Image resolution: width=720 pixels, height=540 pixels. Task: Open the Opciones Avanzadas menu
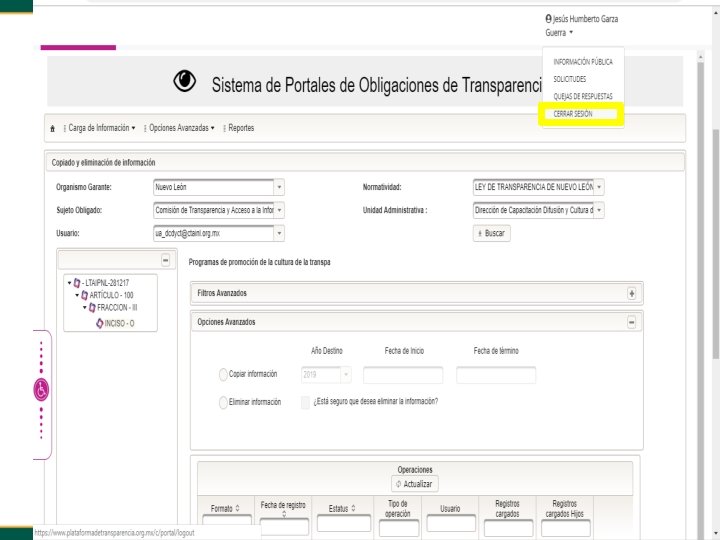click(181, 128)
